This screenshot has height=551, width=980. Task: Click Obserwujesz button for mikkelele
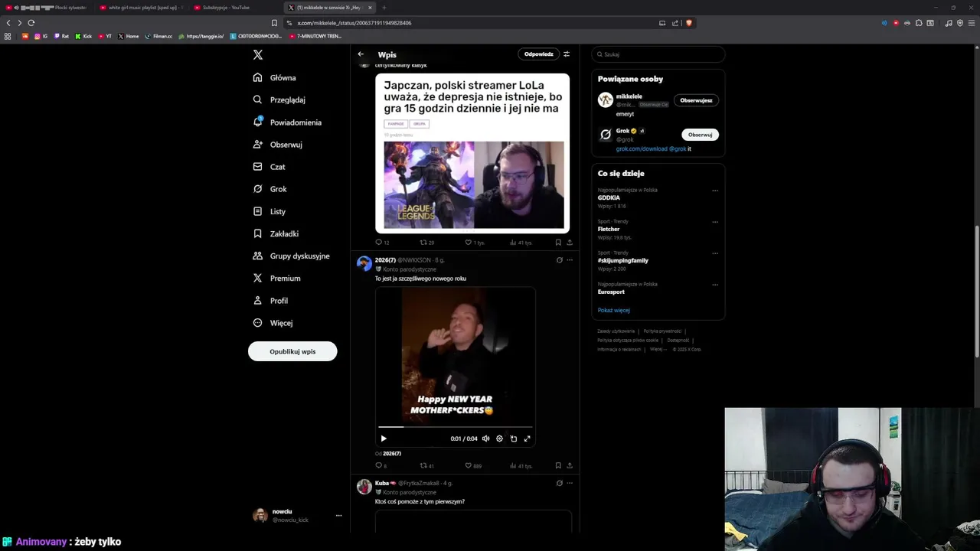tap(696, 100)
